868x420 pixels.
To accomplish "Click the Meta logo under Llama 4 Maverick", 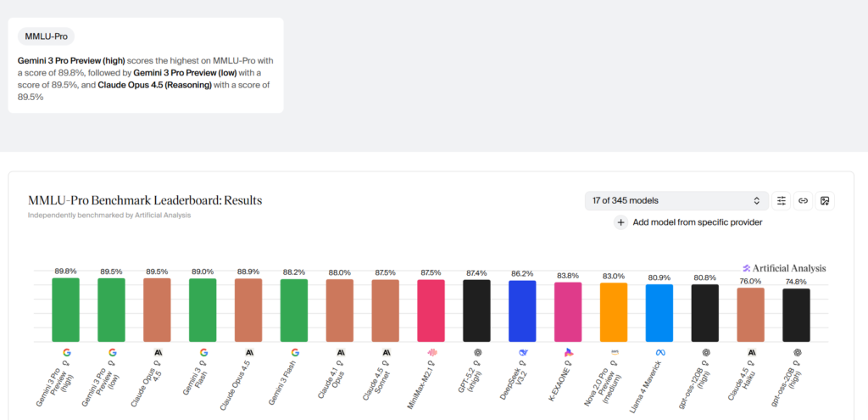I will [x=659, y=351].
